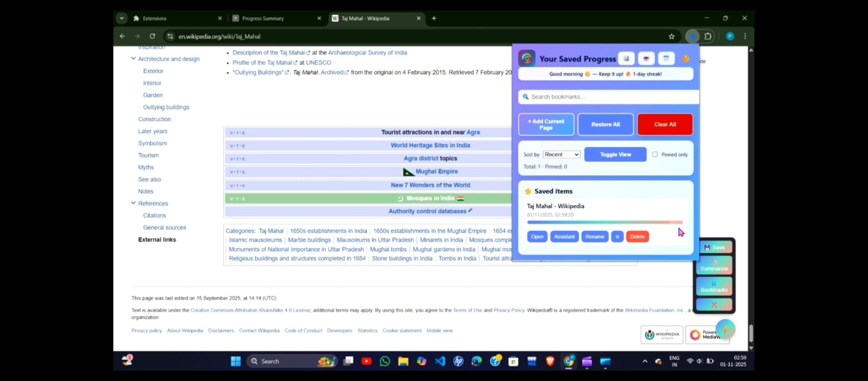Click the Windows taskbar Search box
The image size is (868, 381).
293,361
